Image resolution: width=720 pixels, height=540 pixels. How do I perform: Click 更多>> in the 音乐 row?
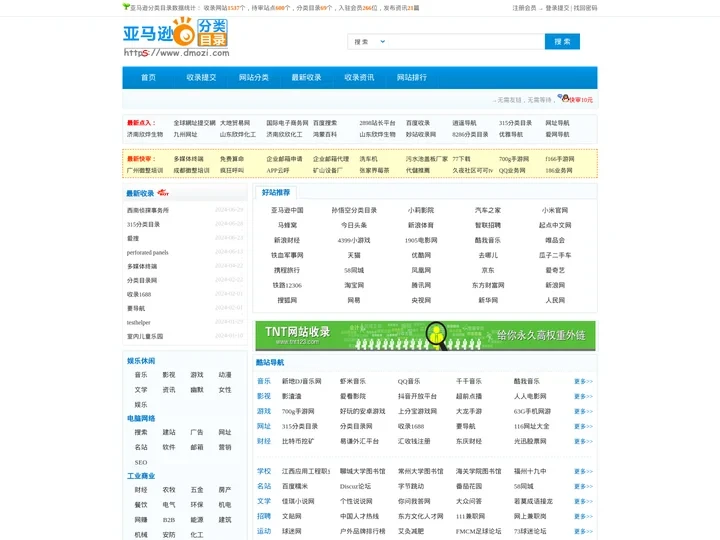583,382
